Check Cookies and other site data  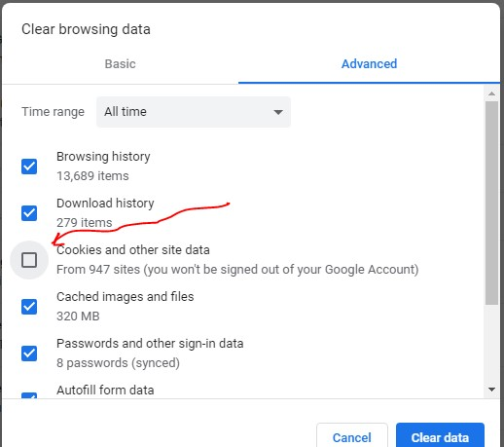click(x=29, y=260)
